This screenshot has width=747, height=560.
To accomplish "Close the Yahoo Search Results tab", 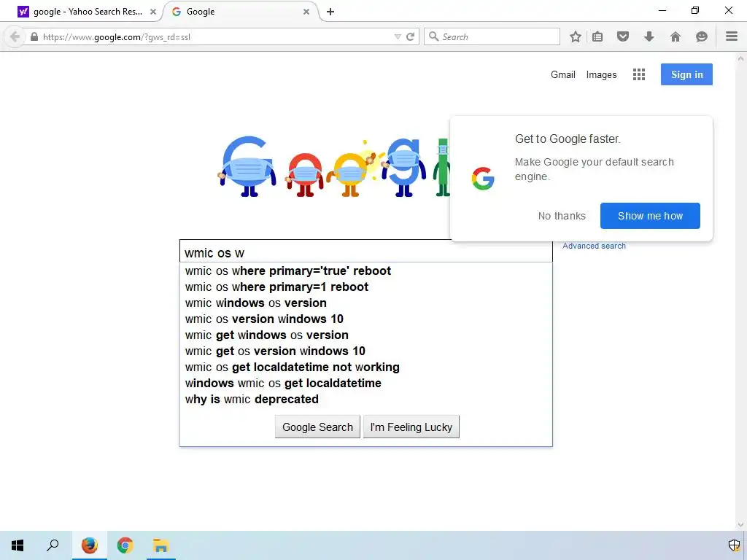I will pyautogui.click(x=153, y=12).
